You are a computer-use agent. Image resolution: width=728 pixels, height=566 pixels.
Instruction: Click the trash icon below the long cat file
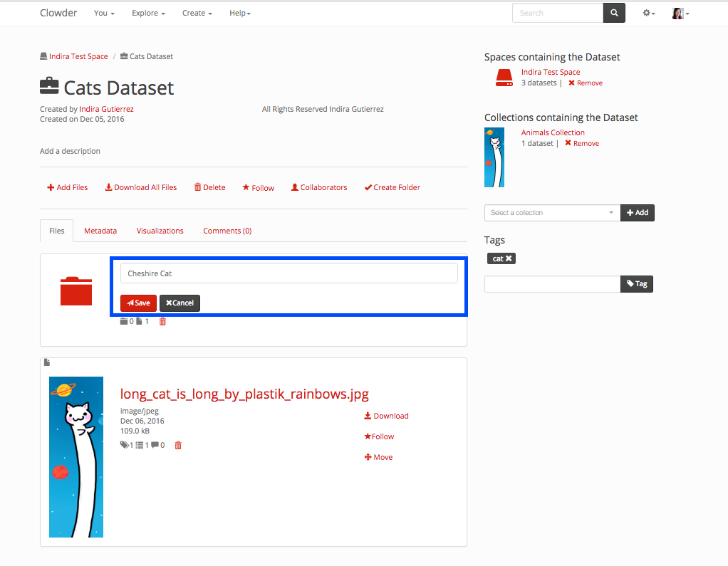coord(178,446)
